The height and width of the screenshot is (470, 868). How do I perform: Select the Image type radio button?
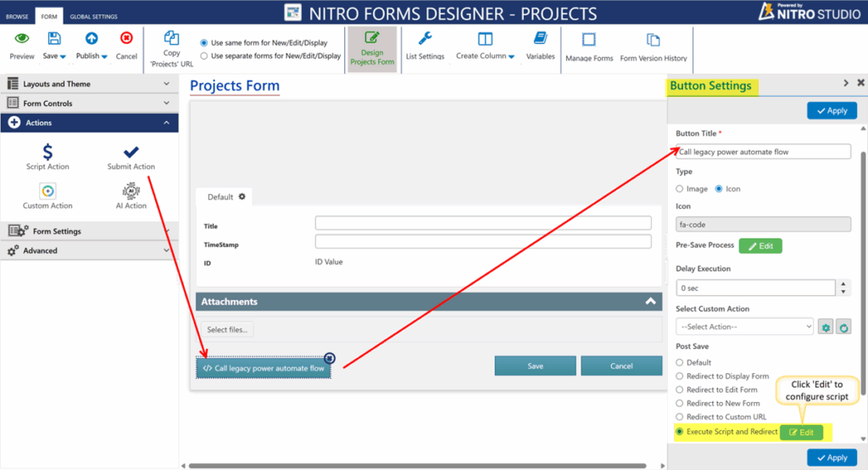(680, 188)
